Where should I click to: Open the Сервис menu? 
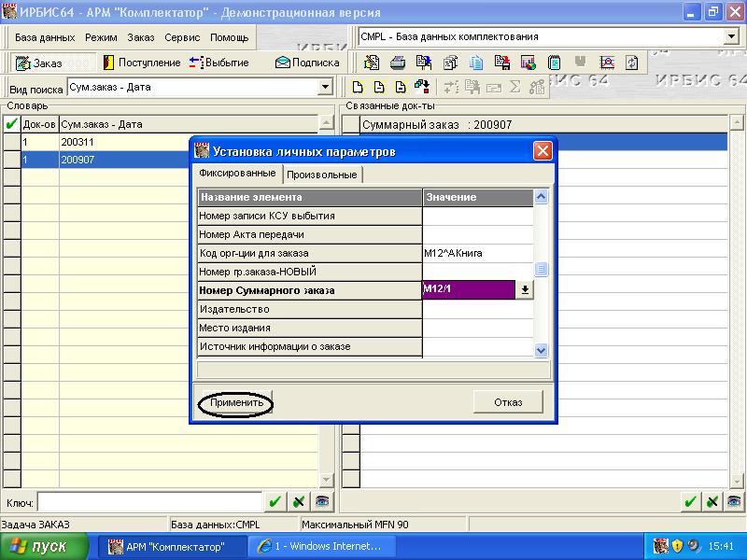pyautogui.click(x=182, y=37)
